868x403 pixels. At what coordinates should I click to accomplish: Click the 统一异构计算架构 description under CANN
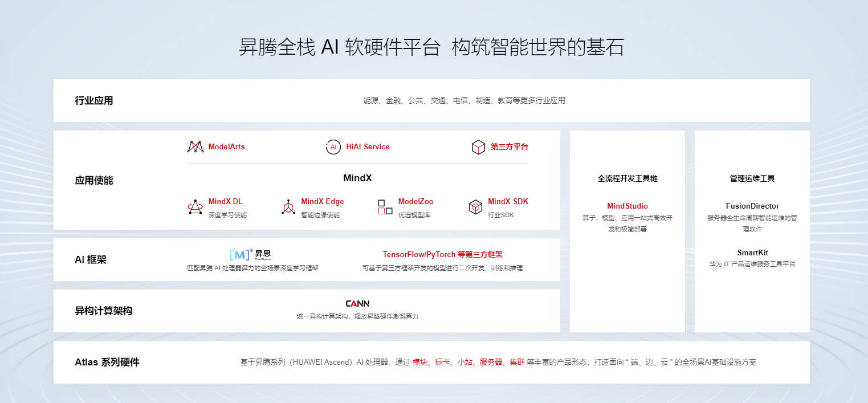coord(357,316)
